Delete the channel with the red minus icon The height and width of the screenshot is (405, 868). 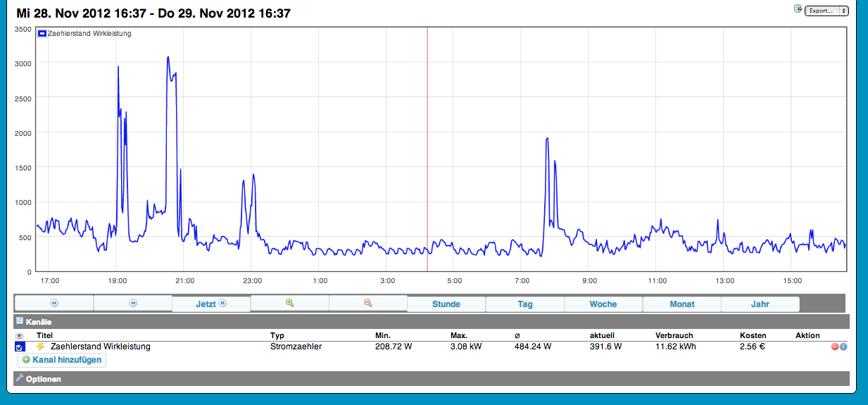pos(835,347)
